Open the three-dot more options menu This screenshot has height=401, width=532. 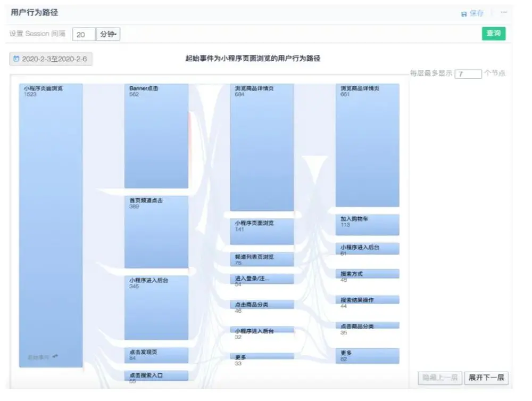[504, 12]
